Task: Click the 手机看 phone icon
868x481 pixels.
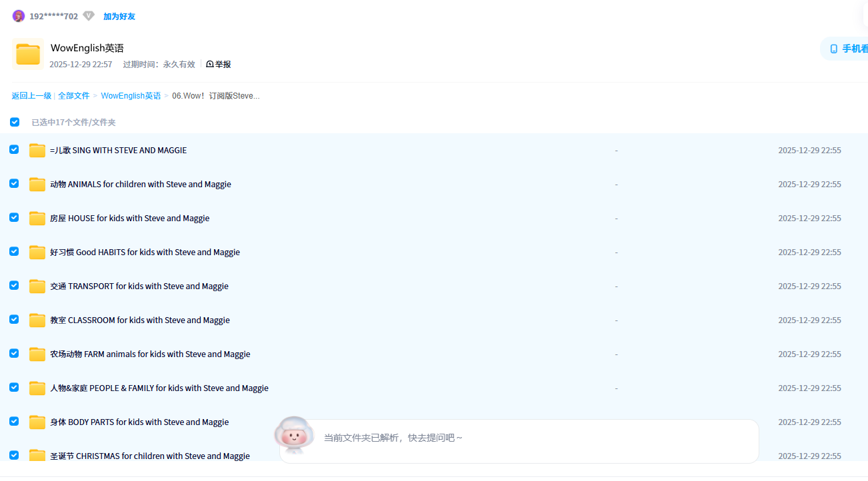Action: coord(833,49)
